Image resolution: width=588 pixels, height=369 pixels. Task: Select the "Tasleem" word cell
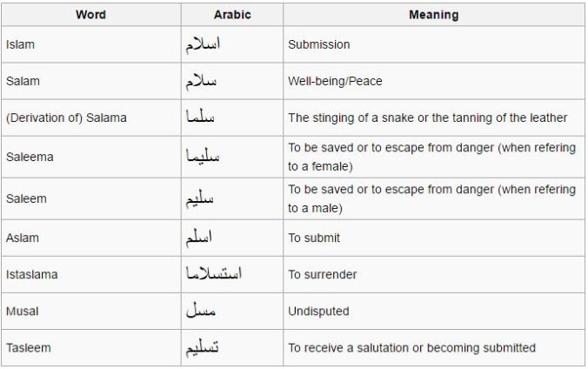(x=28, y=348)
